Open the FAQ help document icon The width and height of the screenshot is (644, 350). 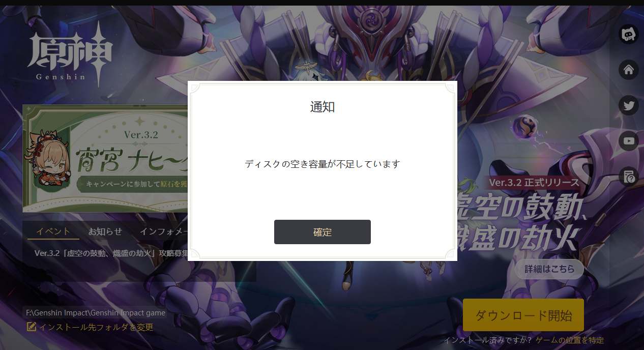629,177
